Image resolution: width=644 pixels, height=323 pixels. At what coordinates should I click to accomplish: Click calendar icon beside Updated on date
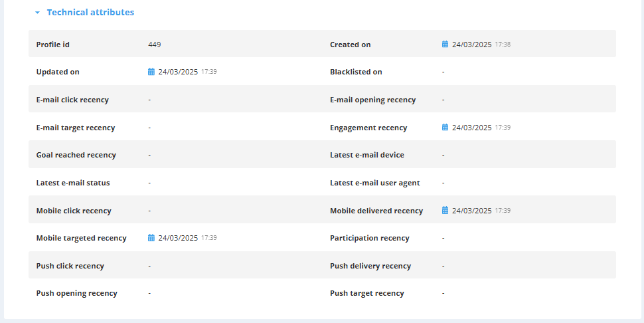[x=151, y=72]
